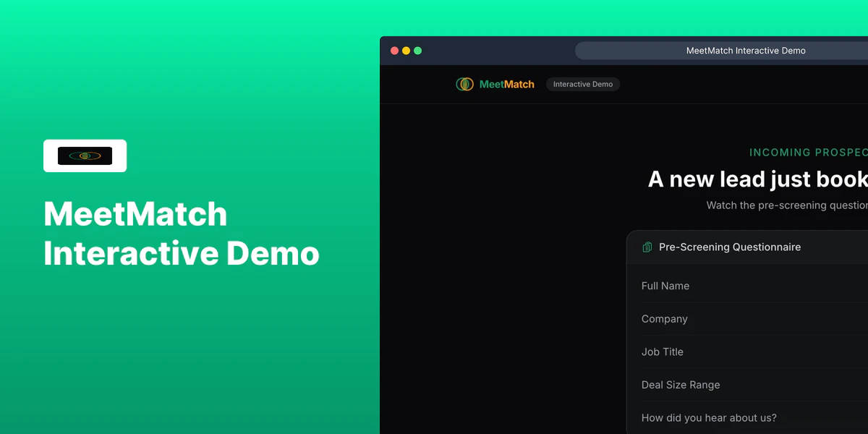Select the Interactive Demo badge in header
This screenshot has width=868, height=434.
pos(583,84)
